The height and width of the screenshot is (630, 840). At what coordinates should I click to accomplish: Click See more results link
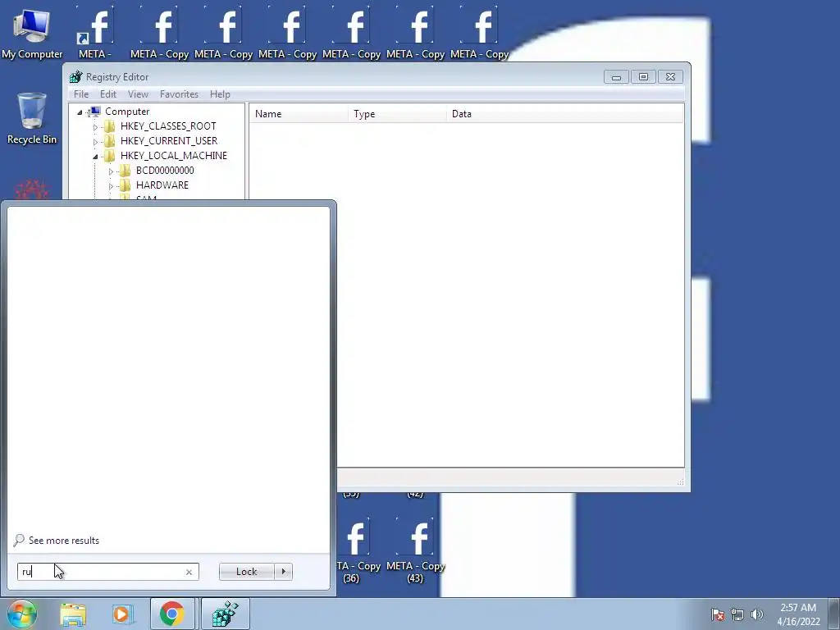(x=64, y=540)
